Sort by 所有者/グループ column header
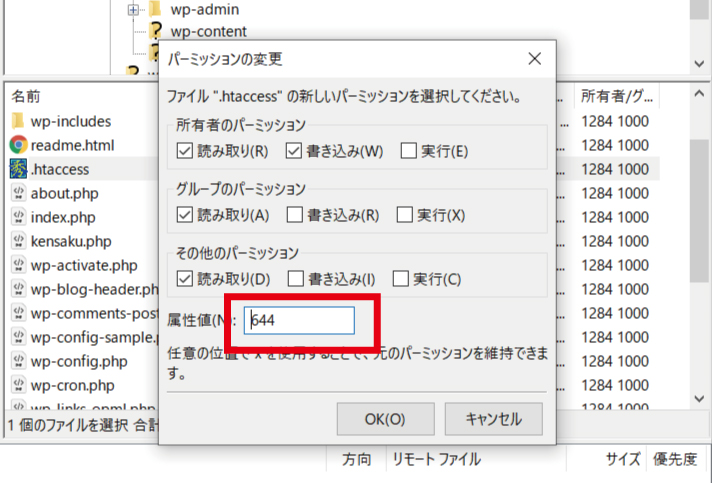The height and width of the screenshot is (483, 712). coord(617,96)
